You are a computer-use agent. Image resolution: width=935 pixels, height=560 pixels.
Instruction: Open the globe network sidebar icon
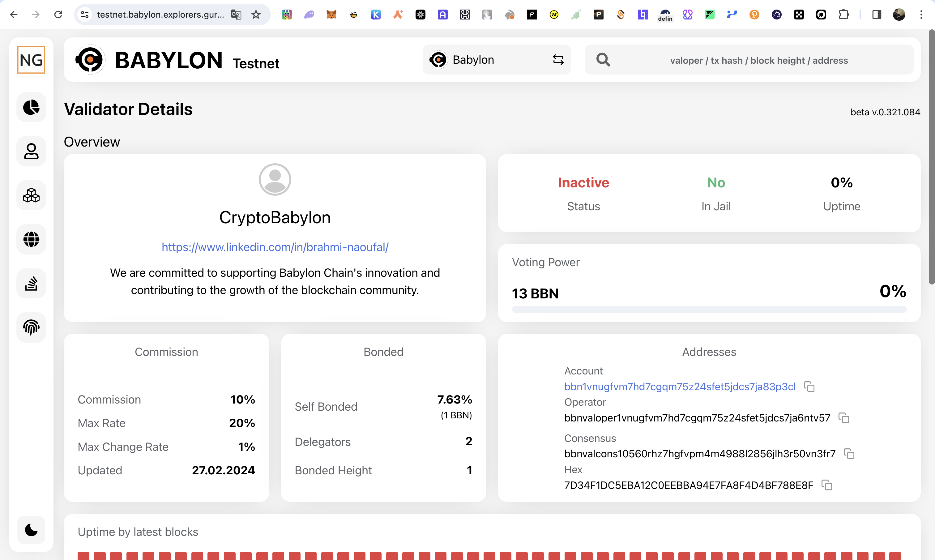click(x=31, y=239)
